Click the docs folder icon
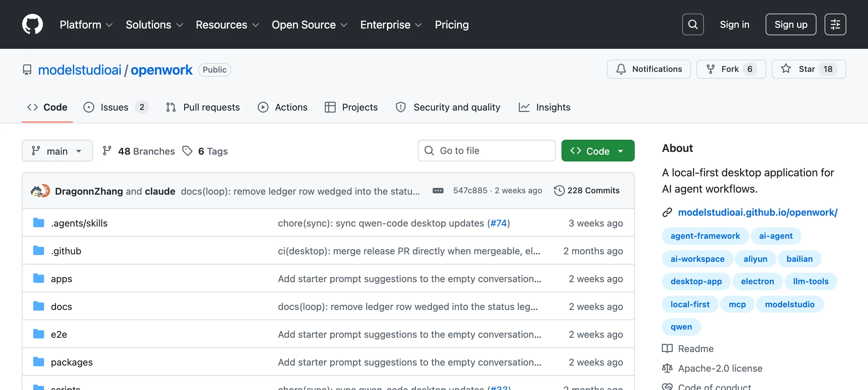This screenshot has width=868, height=390. coord(39,306)
